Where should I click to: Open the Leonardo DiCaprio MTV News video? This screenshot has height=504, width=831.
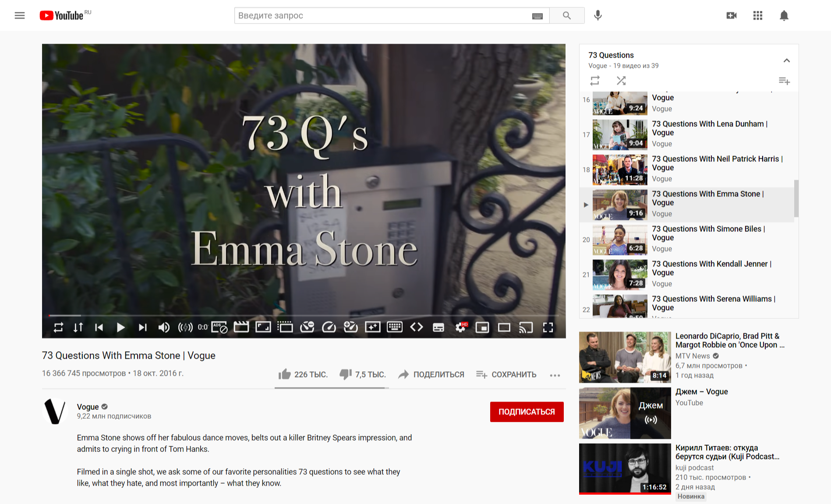tap(689, 357)
